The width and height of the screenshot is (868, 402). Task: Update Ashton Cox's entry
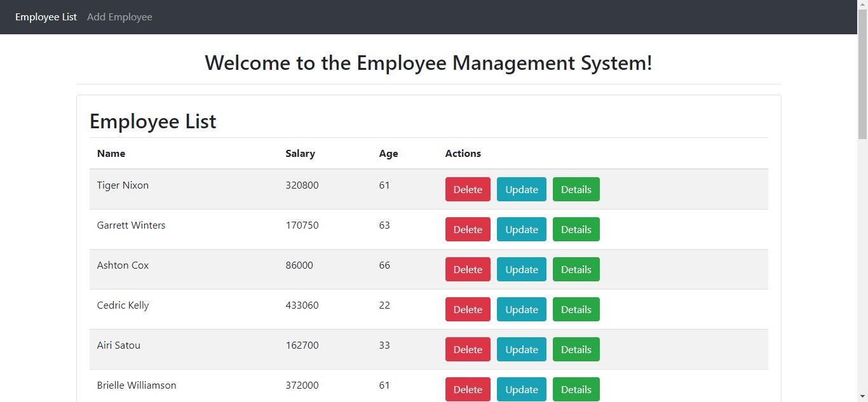[522, 269]
